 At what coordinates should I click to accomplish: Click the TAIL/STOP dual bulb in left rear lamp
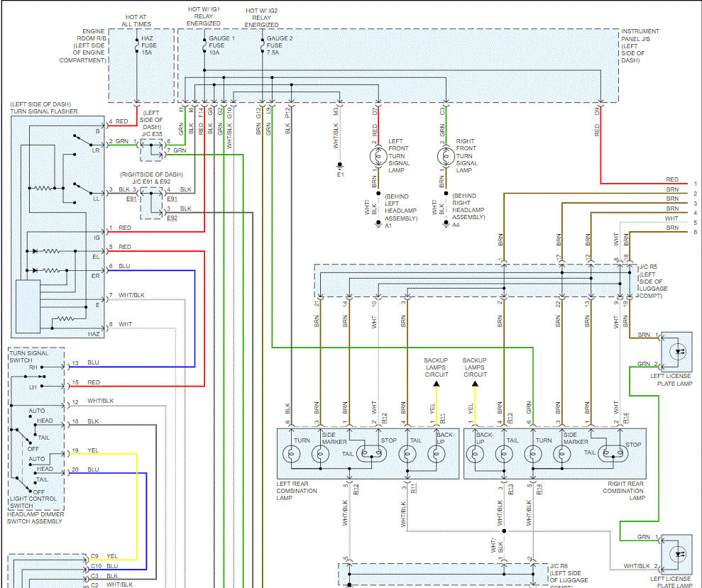(x=371, y=454)
